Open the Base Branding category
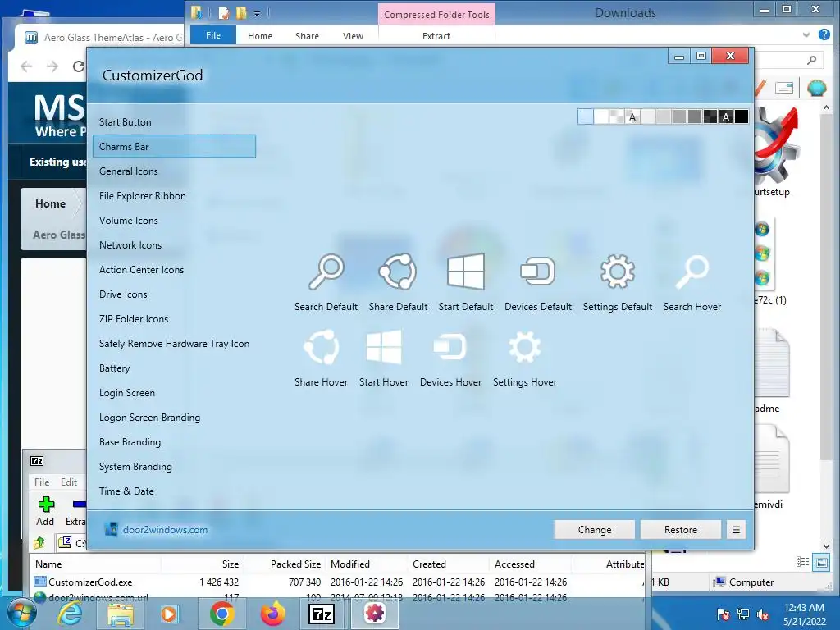Viewport: 840px width, 630px height. pyautogui.click(x=174, y=442)
